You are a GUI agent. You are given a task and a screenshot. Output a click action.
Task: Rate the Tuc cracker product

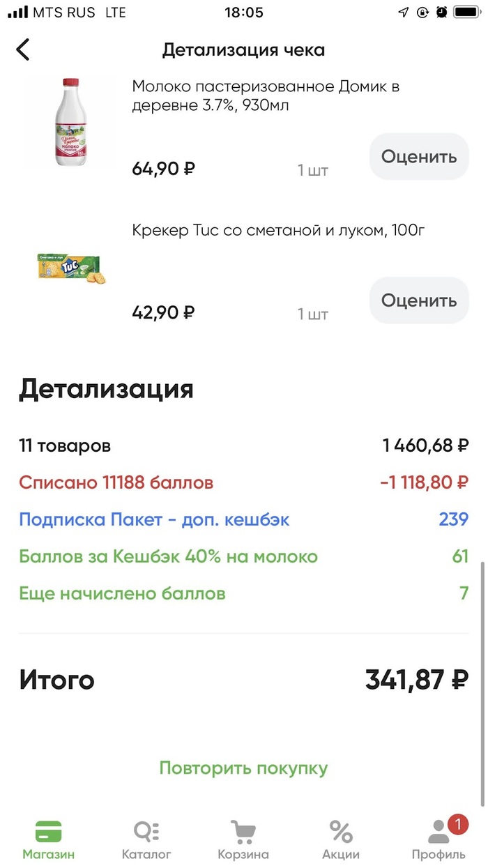[419, 300]
